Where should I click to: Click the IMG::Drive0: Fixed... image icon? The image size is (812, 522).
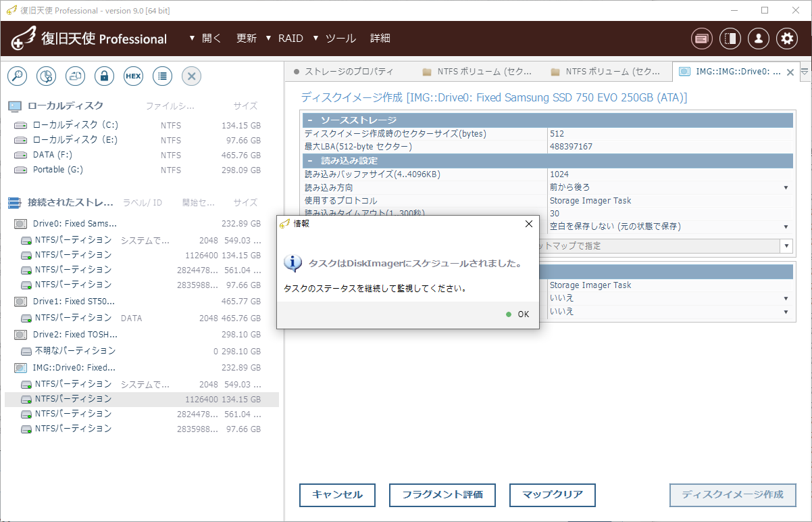pos(21,368)
